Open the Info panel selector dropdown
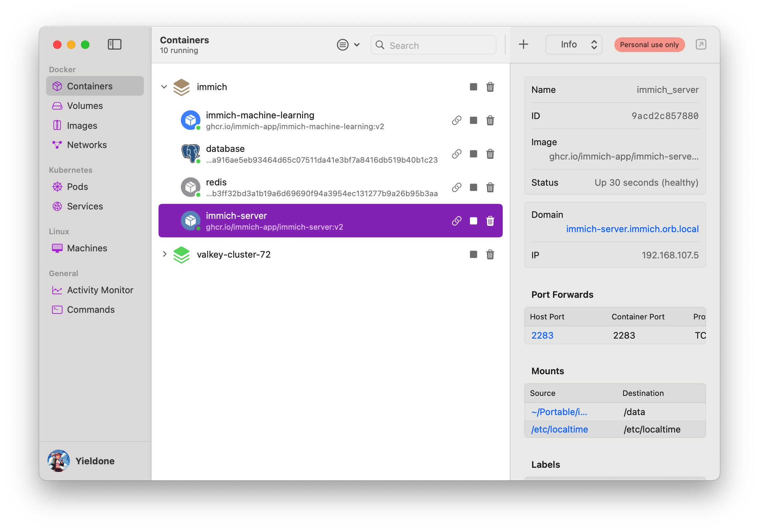 pyautogui.click(x=574, y=44)
